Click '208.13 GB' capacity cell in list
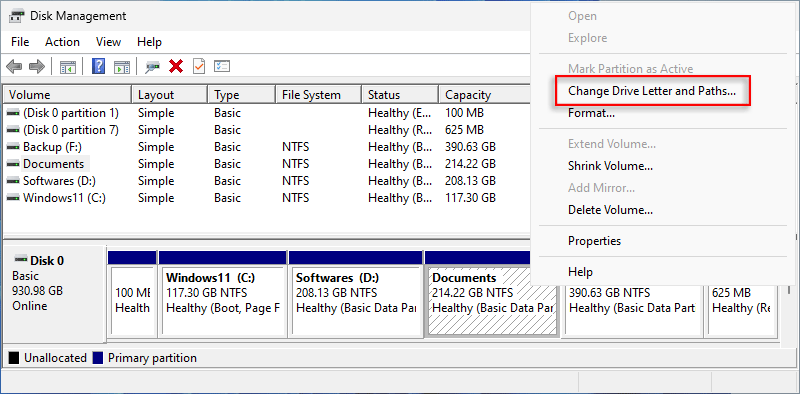Screen dimensions: 800x394 click(x=470, y=181)
